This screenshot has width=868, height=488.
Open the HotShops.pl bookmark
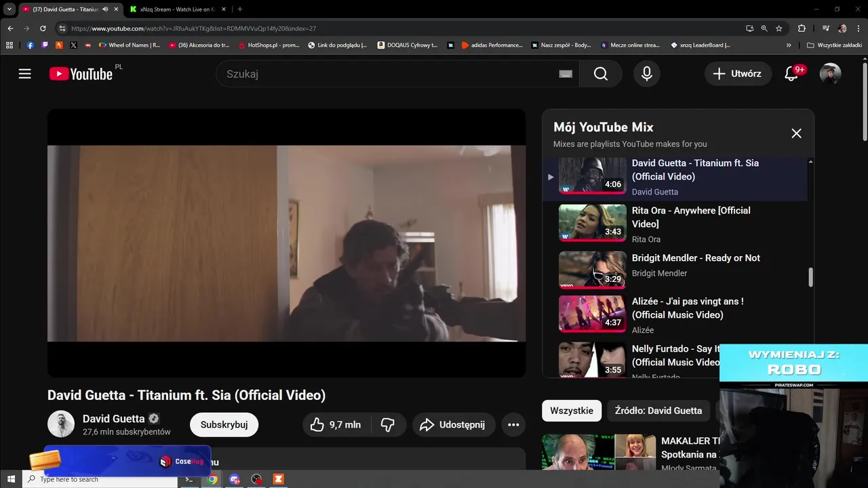tap(269, 45)
